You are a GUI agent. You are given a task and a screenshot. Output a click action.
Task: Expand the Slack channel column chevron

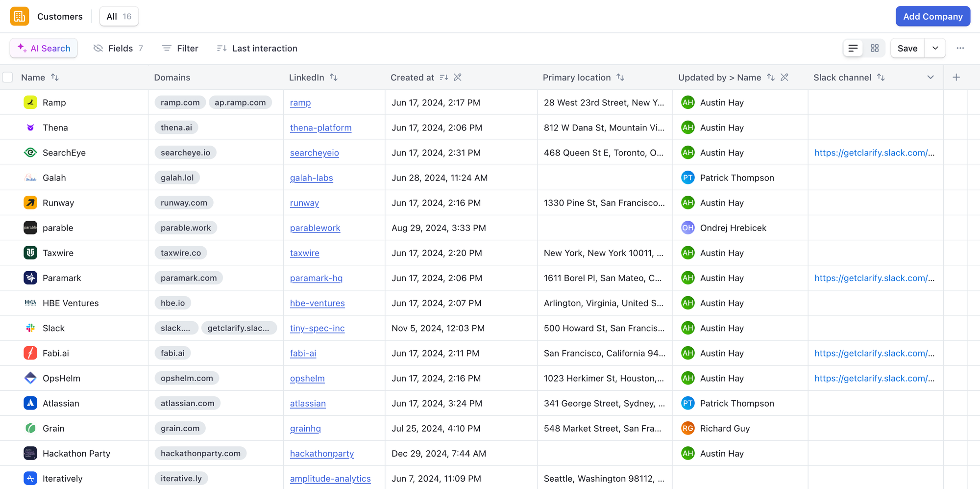(931, 77)
